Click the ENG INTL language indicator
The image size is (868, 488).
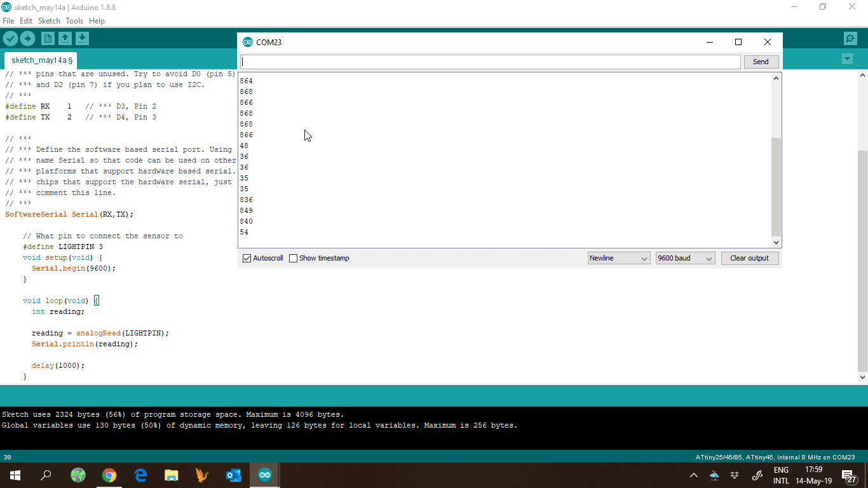coord(781,475)
